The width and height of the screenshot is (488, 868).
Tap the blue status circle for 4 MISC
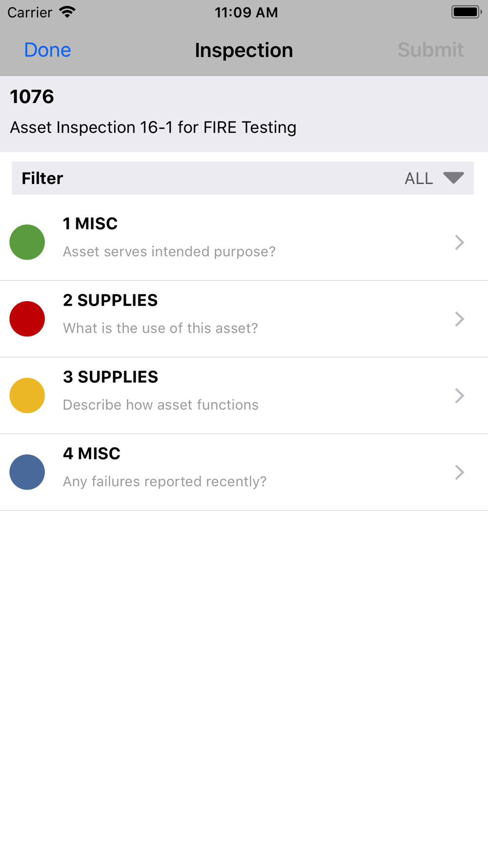tap(27, 472)
